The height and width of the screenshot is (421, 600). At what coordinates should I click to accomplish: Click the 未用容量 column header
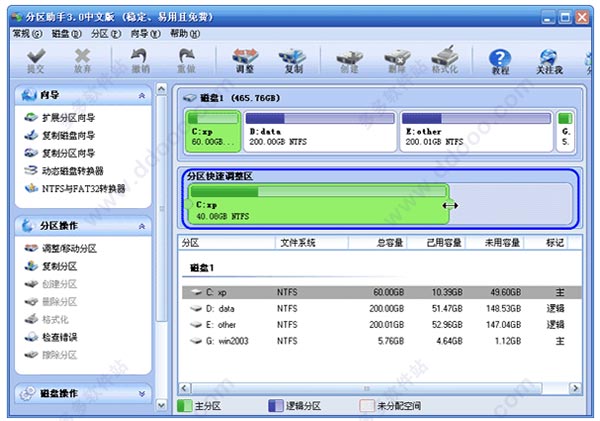(x=495, y=243)
